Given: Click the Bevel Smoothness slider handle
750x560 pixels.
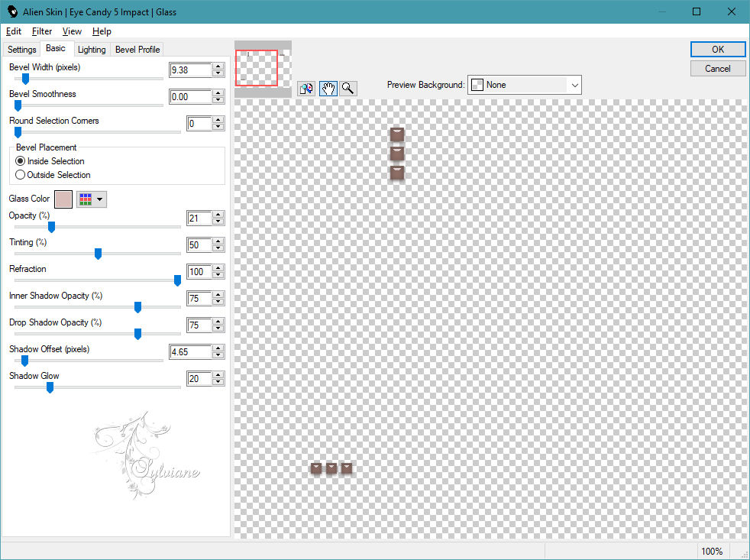Looking at the screenshot, I should [x=18, y=105].
